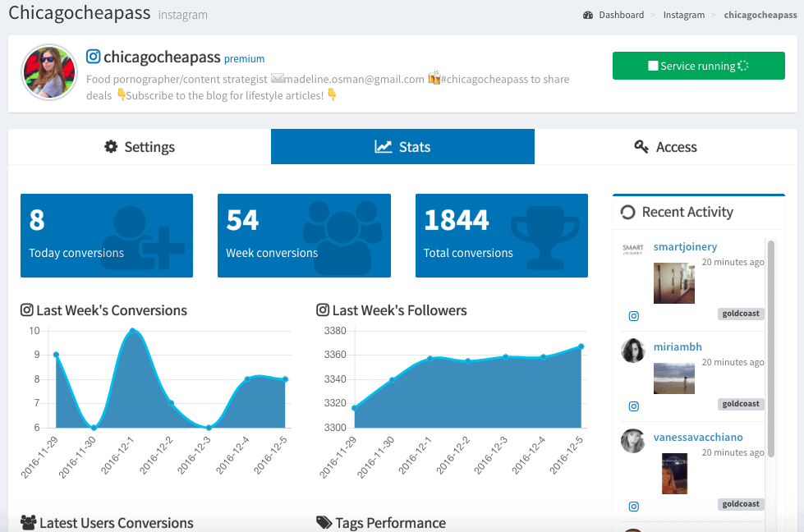Open the Settings tab
Screen dimensions: 804x532
(140, 147)
